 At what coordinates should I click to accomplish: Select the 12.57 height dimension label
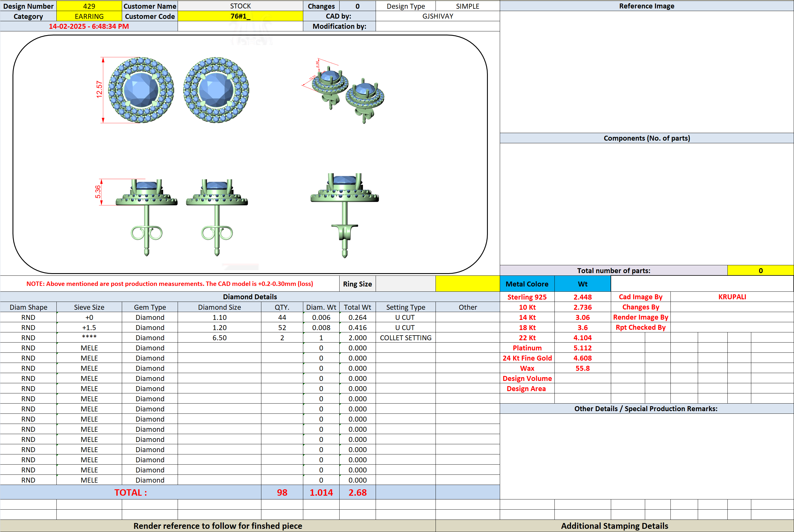[99, 89]
